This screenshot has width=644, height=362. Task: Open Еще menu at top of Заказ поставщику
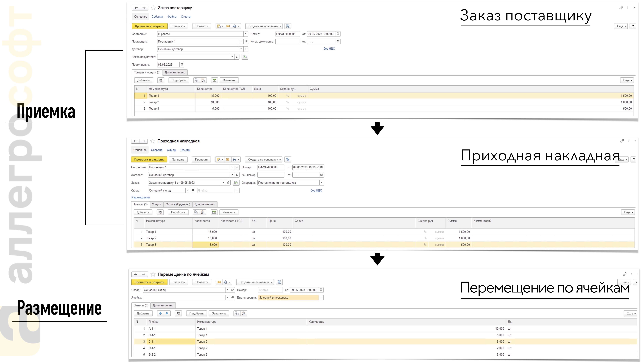tap(621, 26)
